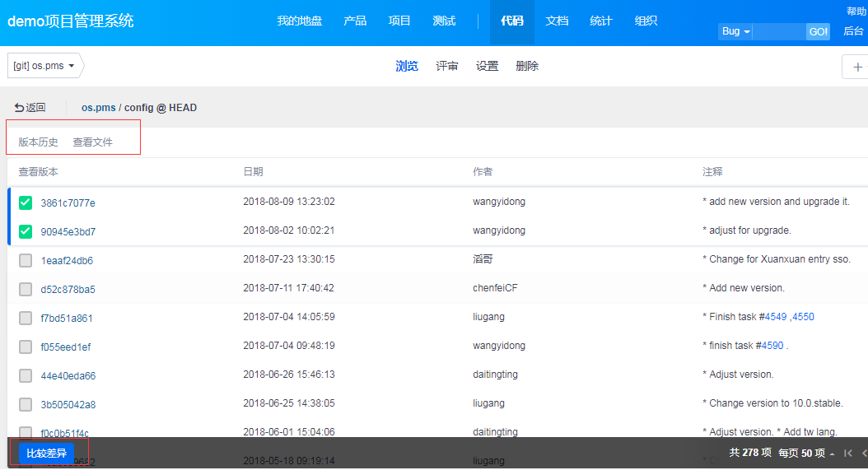Check revision 1eaaf24db6 checkbox
This screenshot has width=868, height=470.
(26, 260)
